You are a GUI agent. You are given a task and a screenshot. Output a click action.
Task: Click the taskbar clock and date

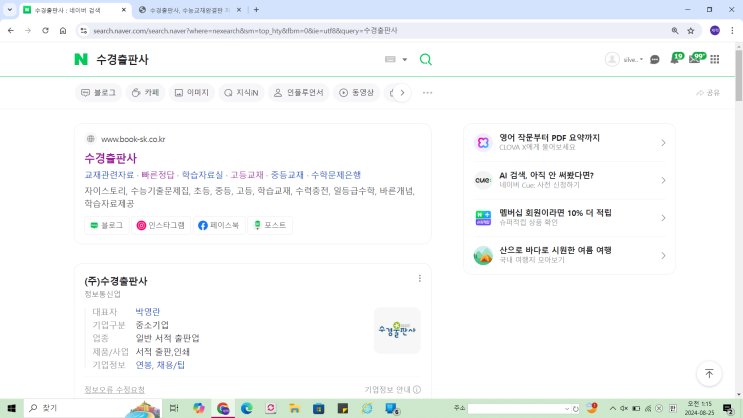(x=699, y=408)
